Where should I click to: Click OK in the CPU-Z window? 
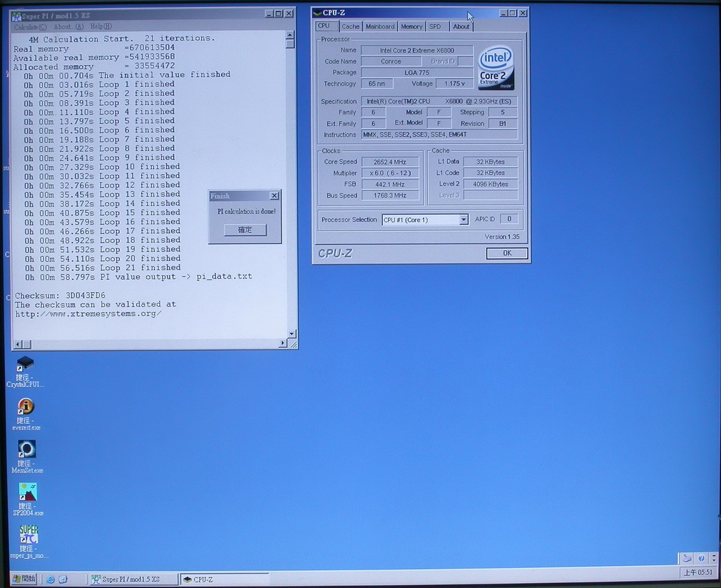click(507, 253)
